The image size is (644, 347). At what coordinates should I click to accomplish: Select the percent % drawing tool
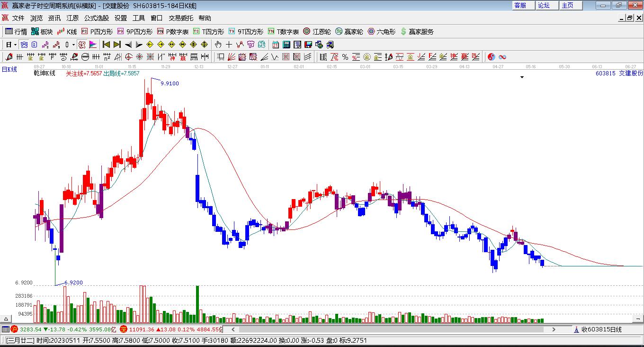click(x=345, y=57)
